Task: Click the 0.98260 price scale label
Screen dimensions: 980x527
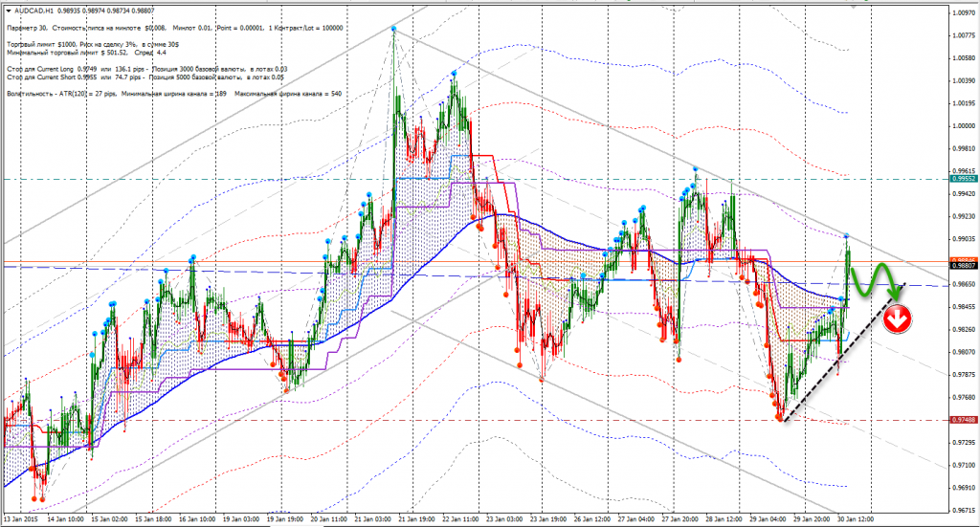Action: click(x=963, y=329)
